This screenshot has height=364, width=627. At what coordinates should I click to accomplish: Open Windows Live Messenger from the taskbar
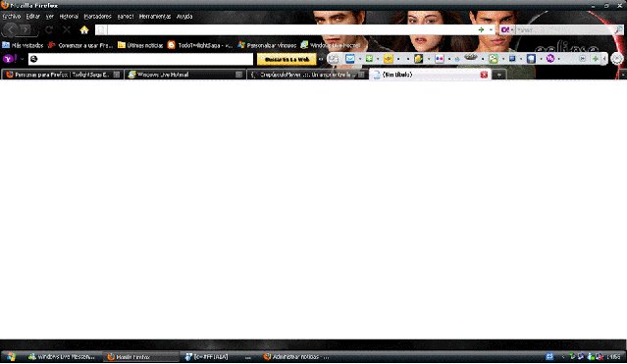pos(62,357)
